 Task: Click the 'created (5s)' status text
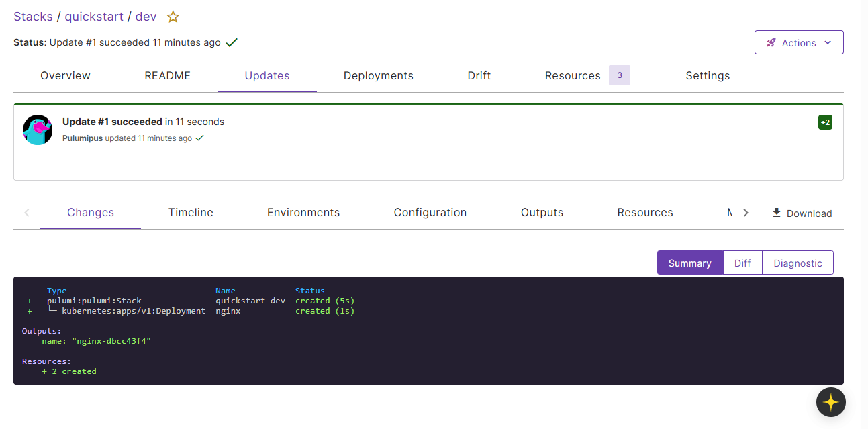325,301
